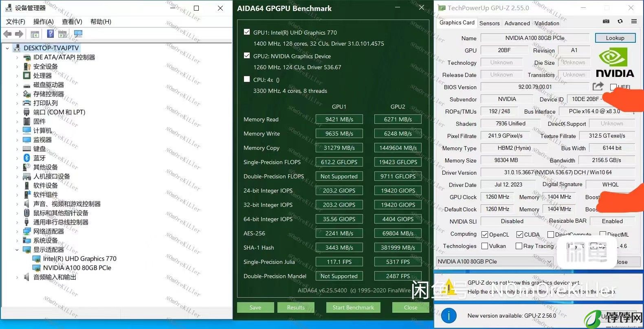Open the help icon in Device Manager toolbar
Screen dimensions: 644x329
pos(50,34)
